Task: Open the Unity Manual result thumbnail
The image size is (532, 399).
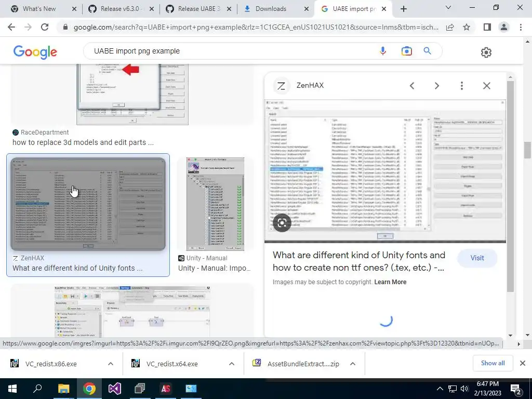Action: (x=215, y=204)
